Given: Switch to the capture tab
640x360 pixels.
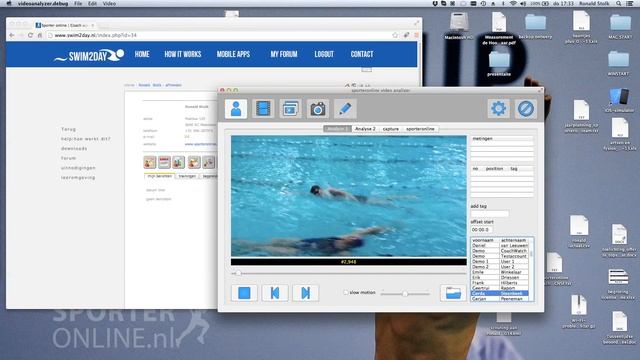Looking at the screenshot, I should pyautogui.click(x=391, y=129).
